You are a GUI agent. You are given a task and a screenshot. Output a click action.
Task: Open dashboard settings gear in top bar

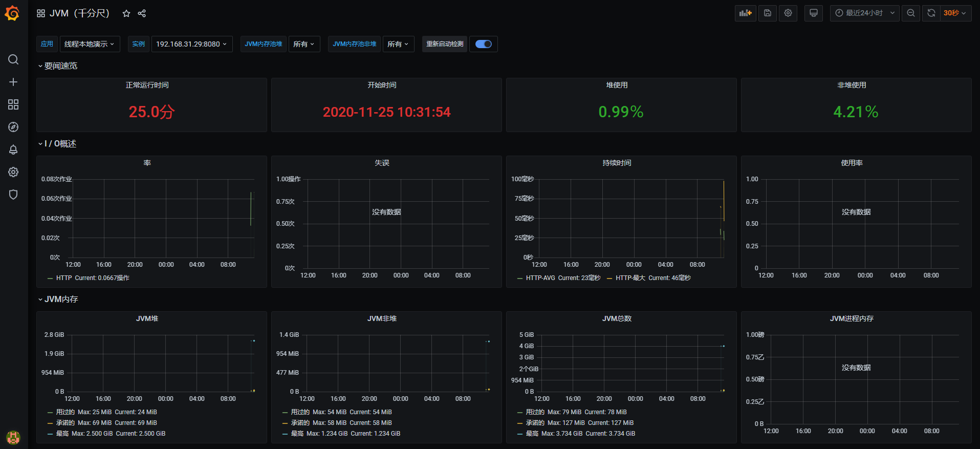coord(788,13)
